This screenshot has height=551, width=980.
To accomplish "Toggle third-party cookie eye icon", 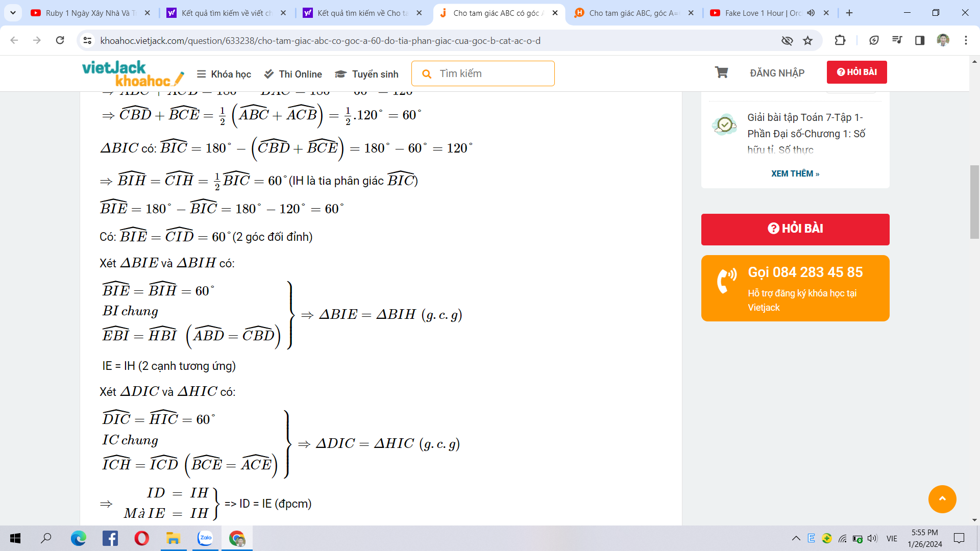I will coord(787,41).
